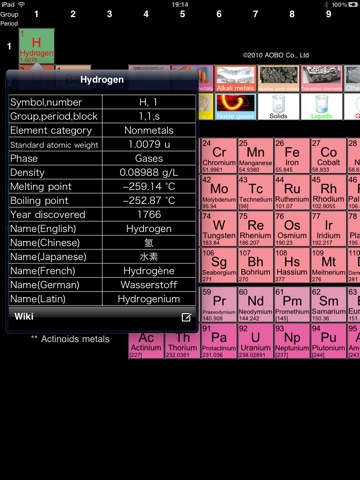Filter by Liquids beaker icon
The height and width of the screenshot is (480, 360).
pyautogui.click(x=321, y=106)
